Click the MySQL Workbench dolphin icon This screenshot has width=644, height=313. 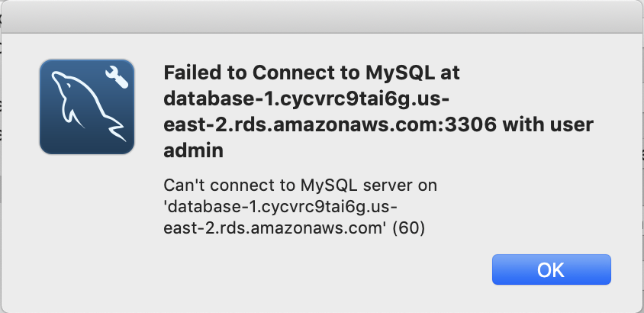coord(87,107)
